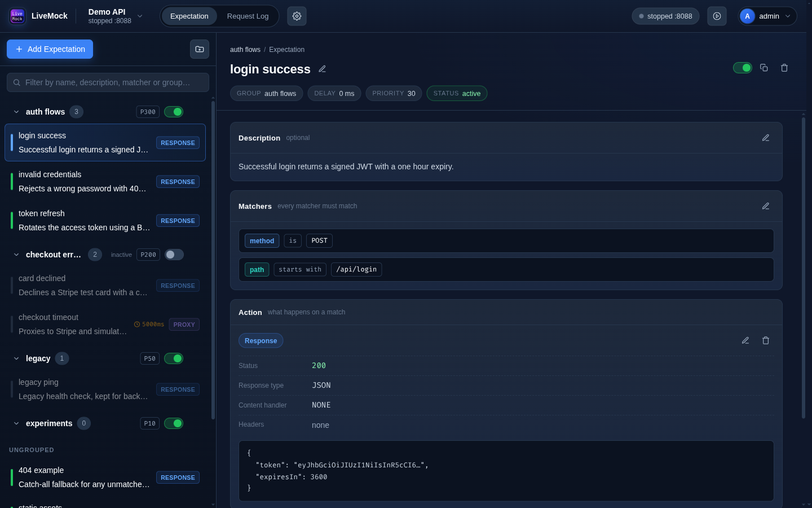Select the checkout timeout expectation
This screenshot has width=812, height=508.
click(x=105, y=325)
